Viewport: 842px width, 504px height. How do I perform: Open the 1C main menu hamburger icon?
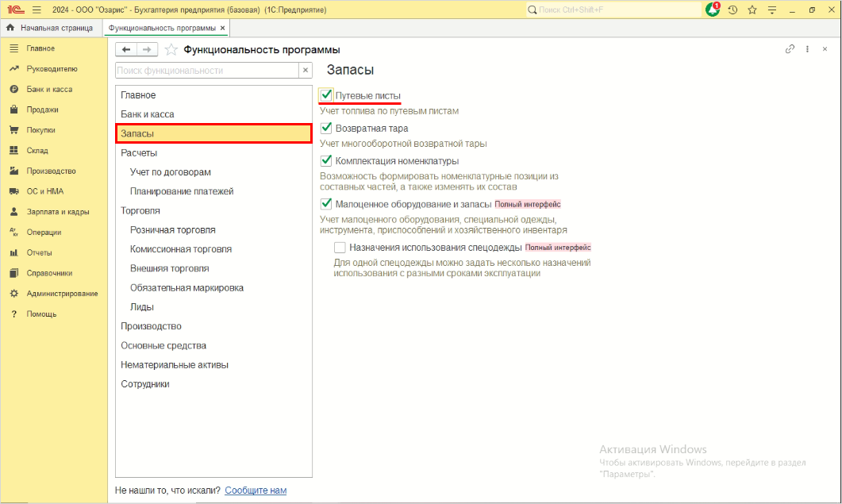click(37, 10)
